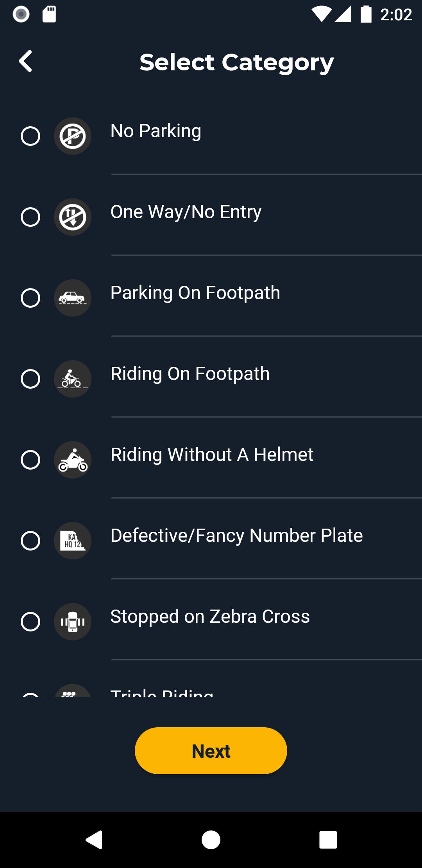The width and height of the screenshot is (422, 868).
Task: Tap the One Way/No Entry arrows icon
Action: coord(73,217)
